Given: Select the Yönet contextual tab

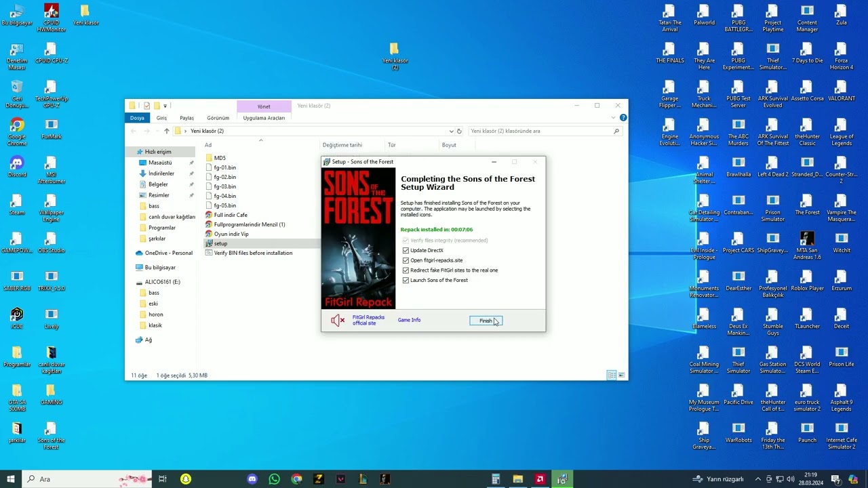Looking at the screenshot, I should click(x=264, y=106).
